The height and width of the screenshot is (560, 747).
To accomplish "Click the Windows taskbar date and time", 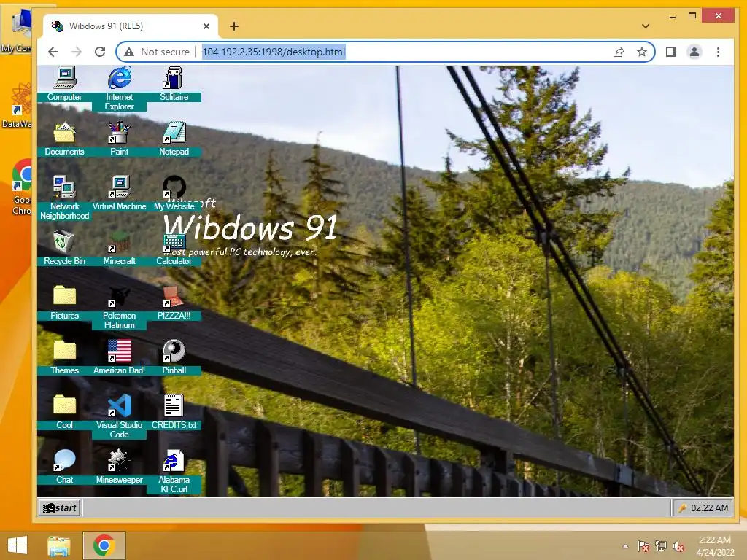I will (x=715, y=546).
